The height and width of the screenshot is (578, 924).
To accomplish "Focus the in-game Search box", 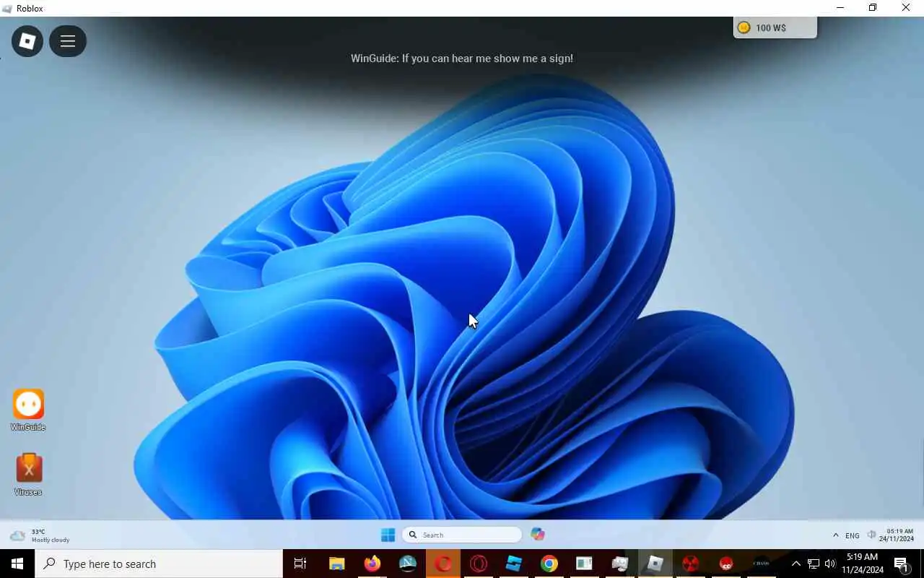I will pos(462,535).
